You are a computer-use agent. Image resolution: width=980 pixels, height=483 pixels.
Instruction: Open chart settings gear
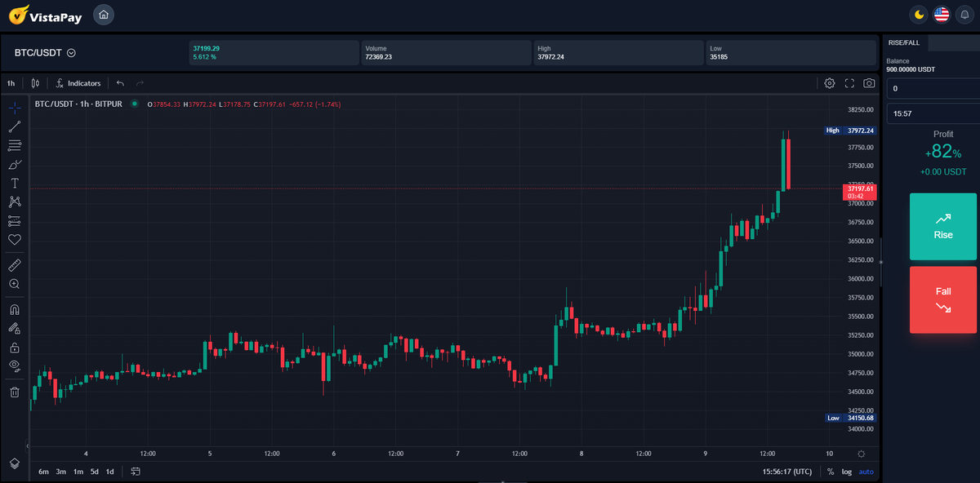[830, 83]
